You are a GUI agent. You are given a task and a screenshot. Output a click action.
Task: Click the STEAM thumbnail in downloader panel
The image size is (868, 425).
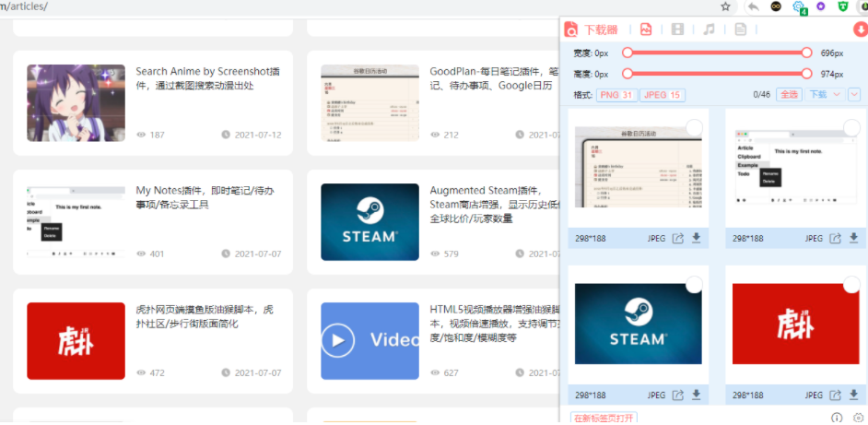click(638, 324)
